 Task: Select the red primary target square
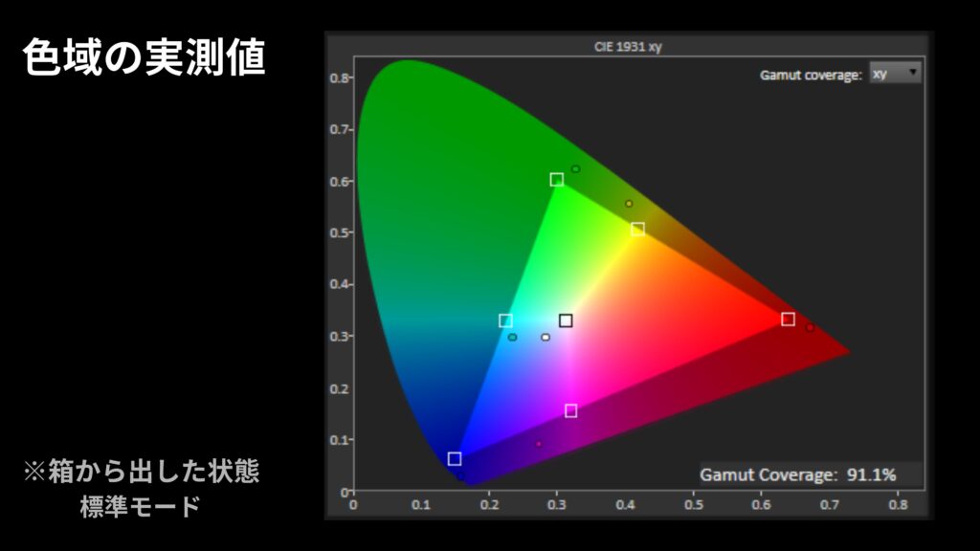pyautogui.click(x=789, y=320)
